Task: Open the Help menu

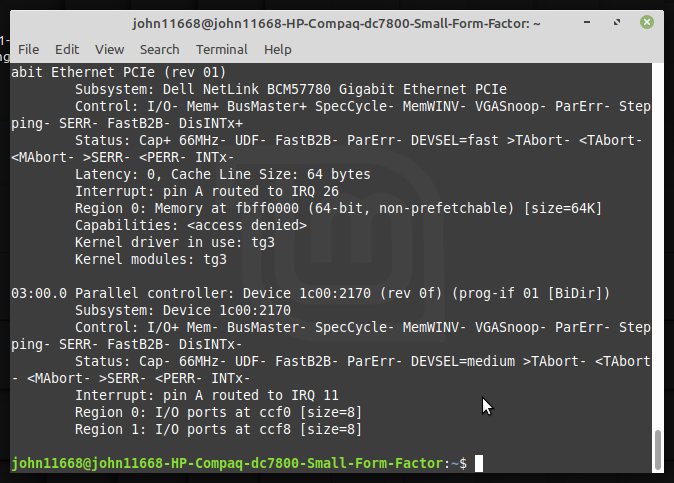Action: pos(277,49)
